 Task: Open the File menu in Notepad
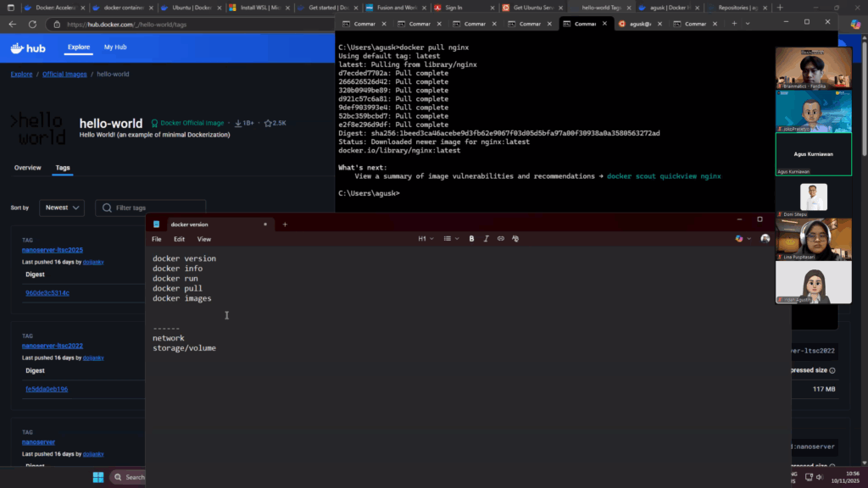pyautogui.click(x=157, y=240)
